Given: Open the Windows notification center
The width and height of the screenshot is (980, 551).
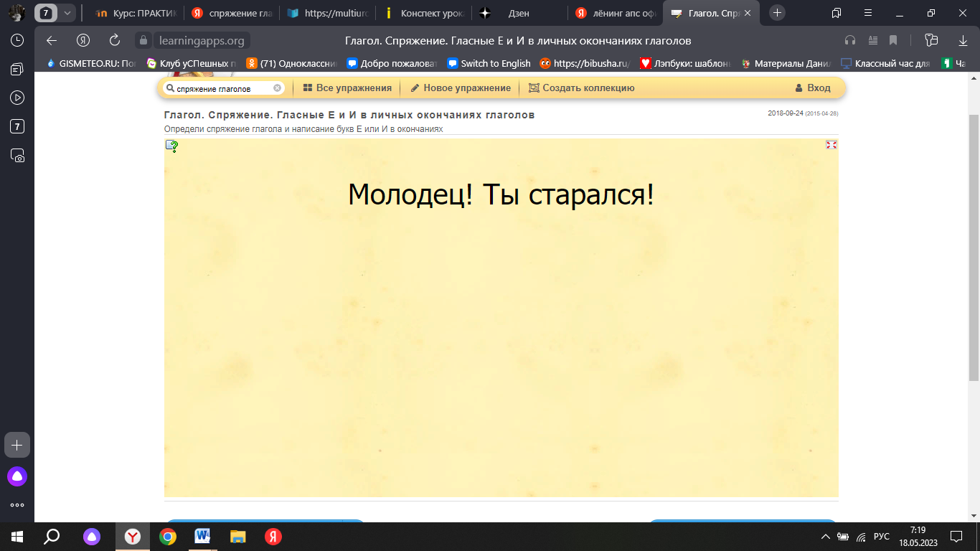Looking at the screenshot, I should (956, 537).
